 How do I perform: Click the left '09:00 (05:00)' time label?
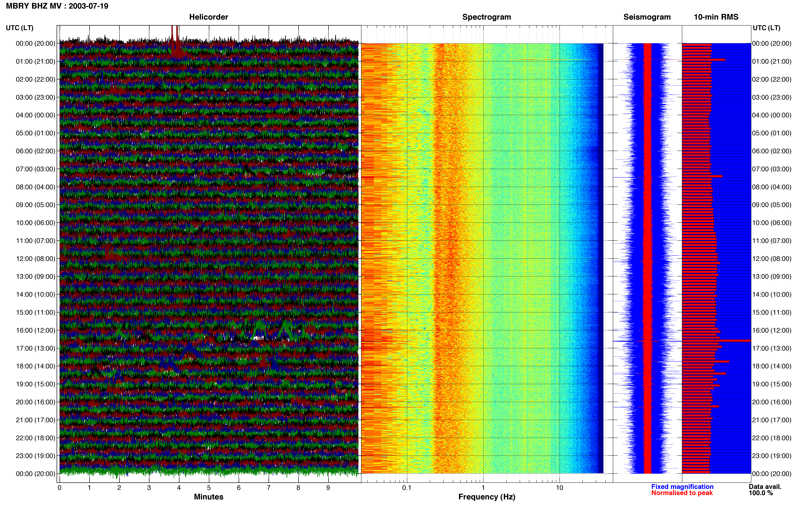pos(36,205)
